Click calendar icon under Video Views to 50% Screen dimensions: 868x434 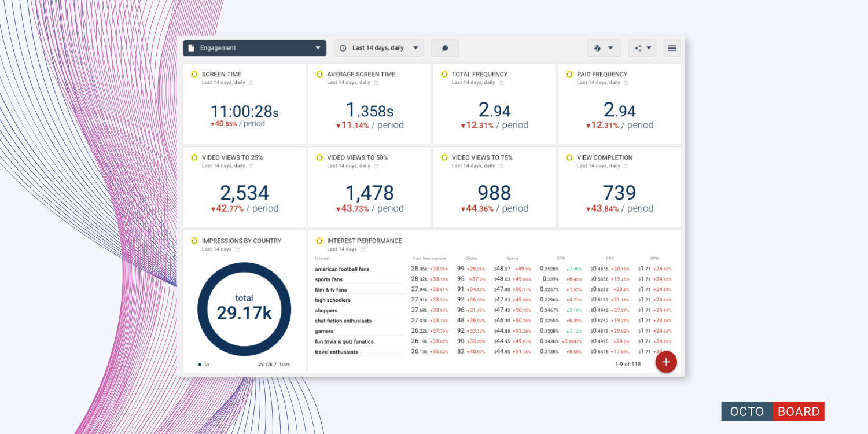click(376, 166)
